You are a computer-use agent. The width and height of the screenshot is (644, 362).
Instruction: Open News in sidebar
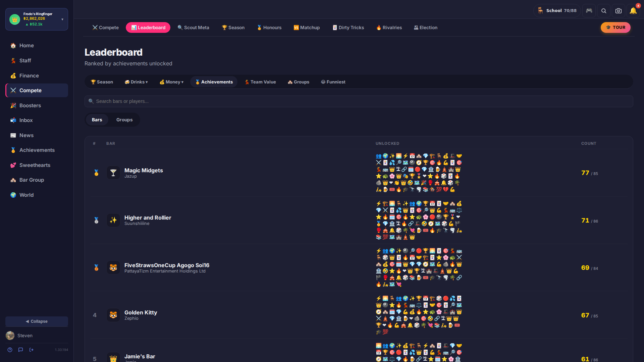click(37, 135)
